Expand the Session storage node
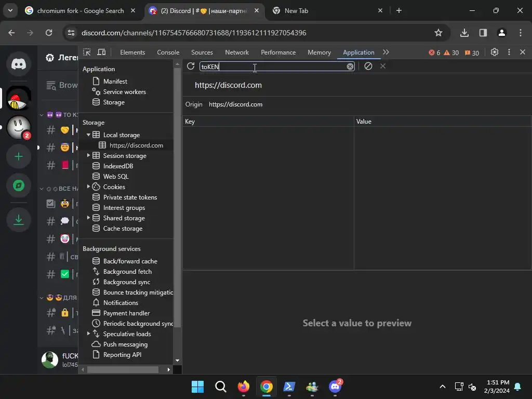 88,155
